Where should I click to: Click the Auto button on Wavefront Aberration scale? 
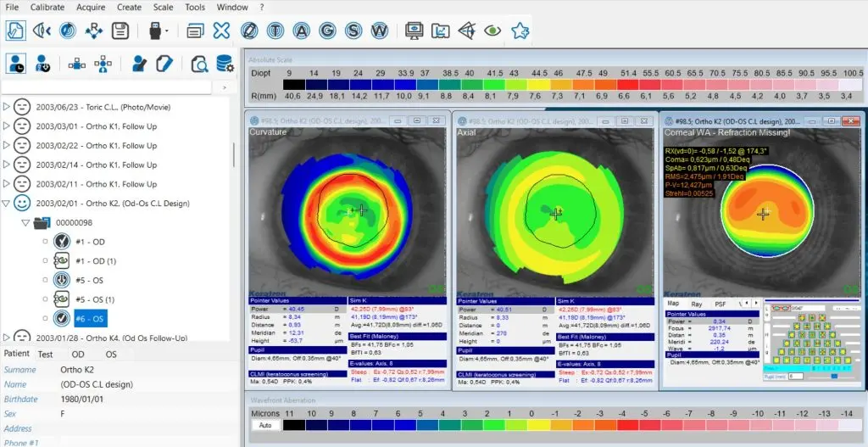(x=264, y=426)
